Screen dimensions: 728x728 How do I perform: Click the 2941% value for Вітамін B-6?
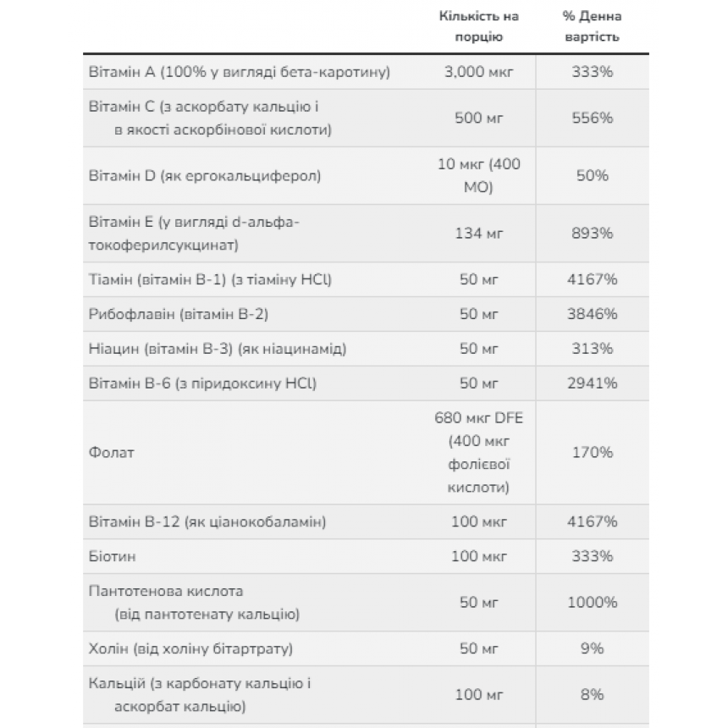click(x=592, y=383)
